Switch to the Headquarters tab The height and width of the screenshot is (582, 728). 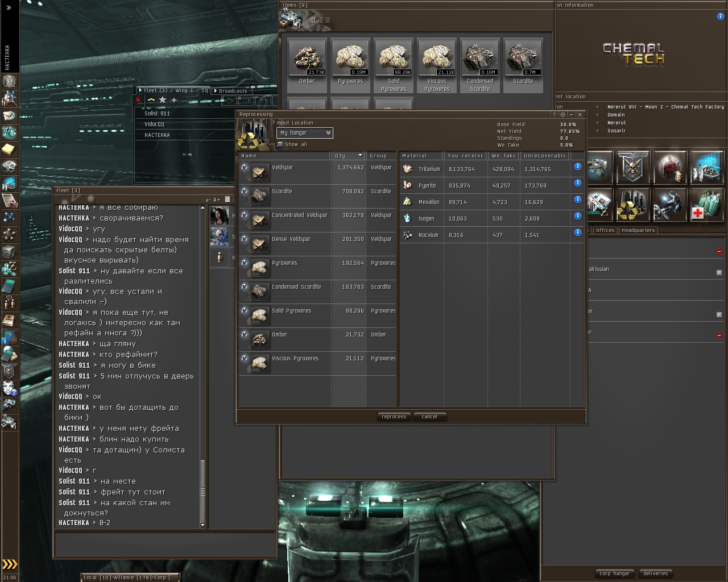pos(638,230)
